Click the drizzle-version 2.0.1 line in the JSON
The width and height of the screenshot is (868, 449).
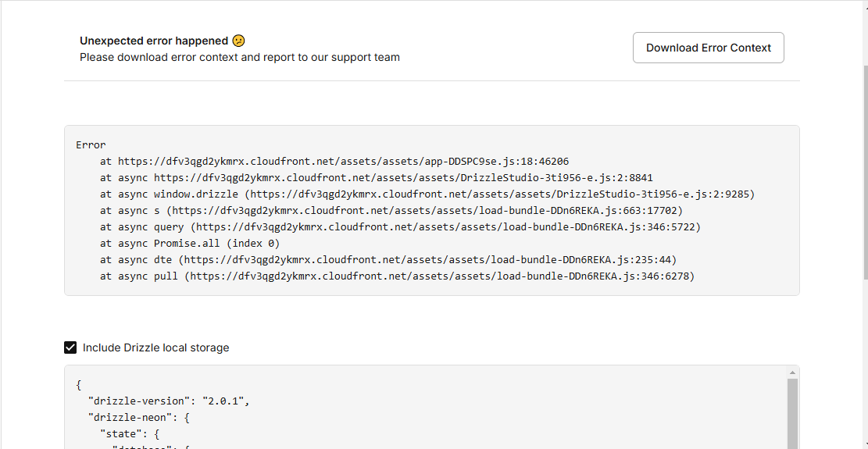click(x=169, y=401)
